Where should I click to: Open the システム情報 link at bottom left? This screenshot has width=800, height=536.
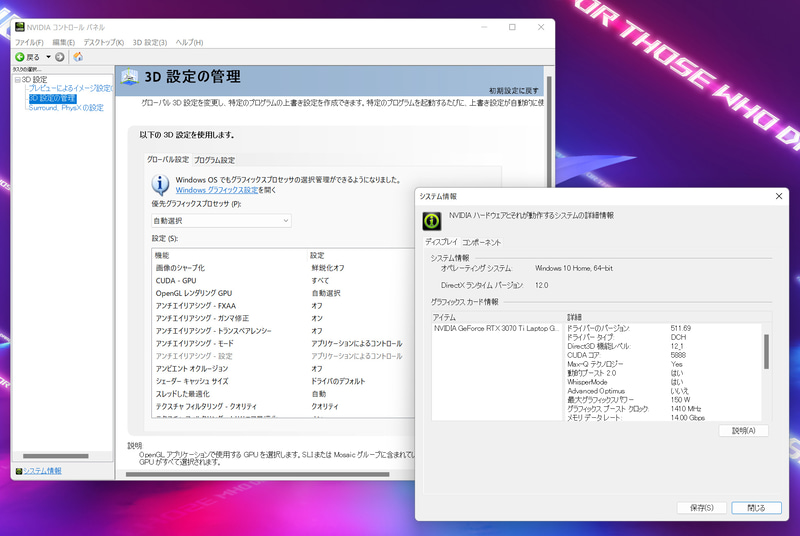point(42,471)
